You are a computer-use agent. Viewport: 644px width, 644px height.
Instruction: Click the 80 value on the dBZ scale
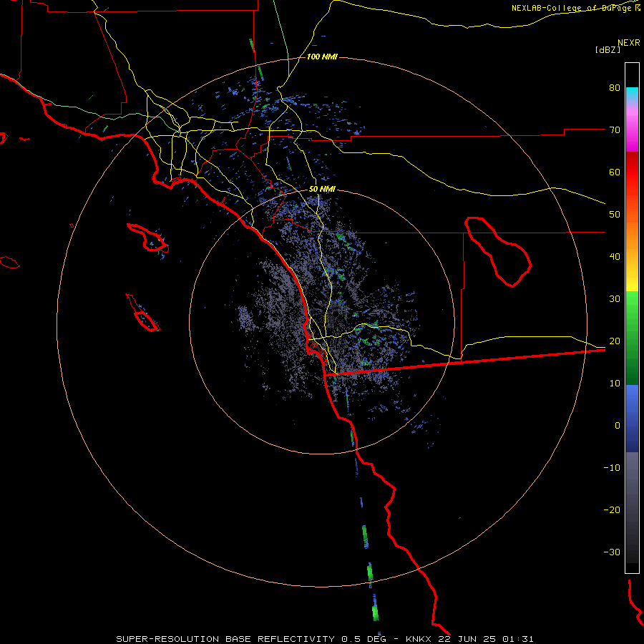pyautogui.click(x=615, y=88)
